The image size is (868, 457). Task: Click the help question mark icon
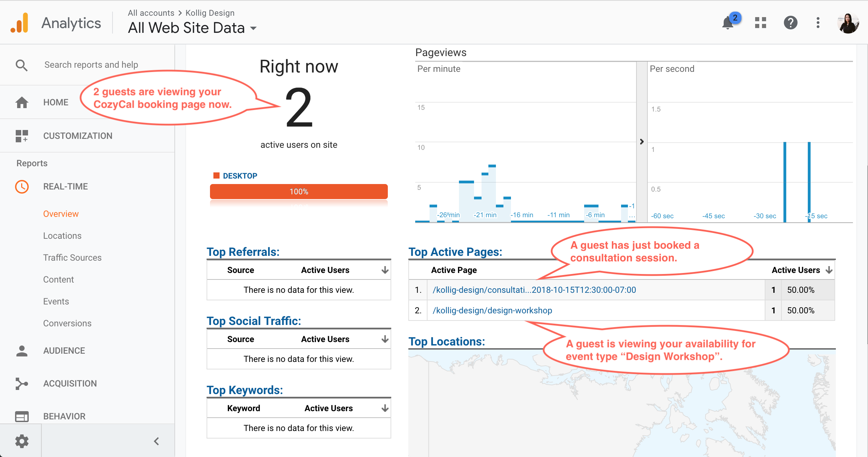(790, 23)
